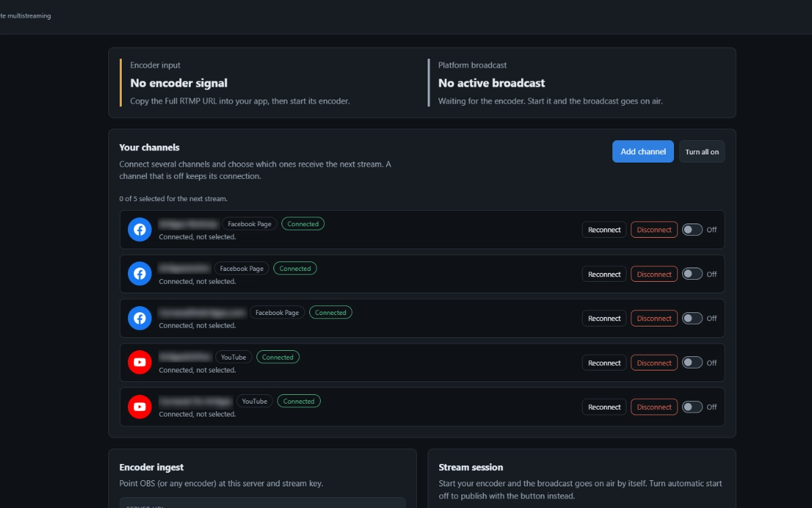Click the Facebook icon of the third Facebook Page channel
Screen dimensions: 812x508
click(x=139, y=318)
